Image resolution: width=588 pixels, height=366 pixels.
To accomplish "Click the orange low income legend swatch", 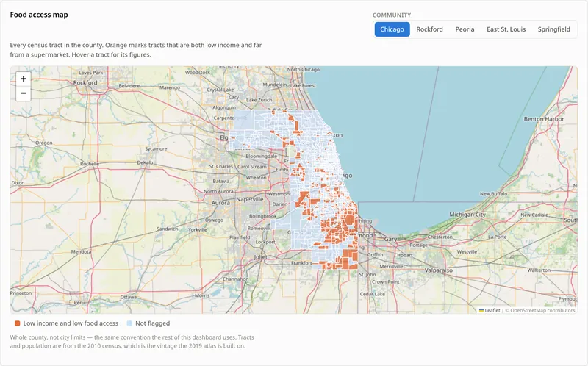I will pyautogui.click(x=17, y=323).
